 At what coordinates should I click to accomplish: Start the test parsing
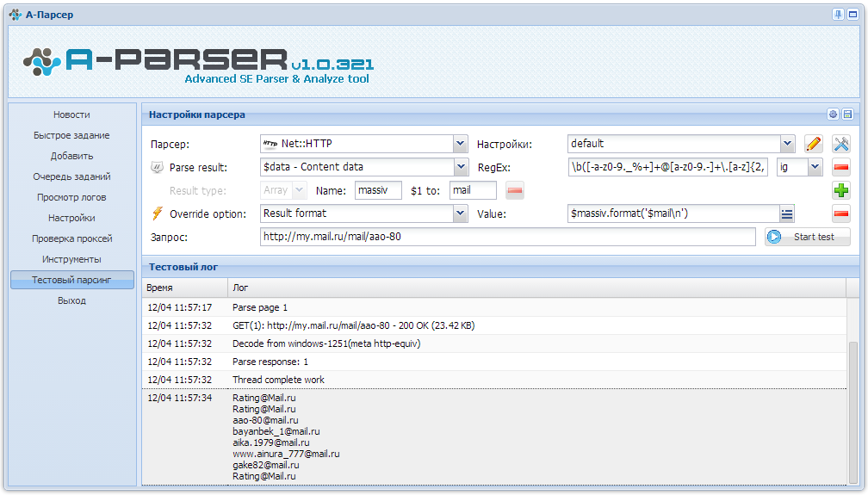tap(808, 237)
